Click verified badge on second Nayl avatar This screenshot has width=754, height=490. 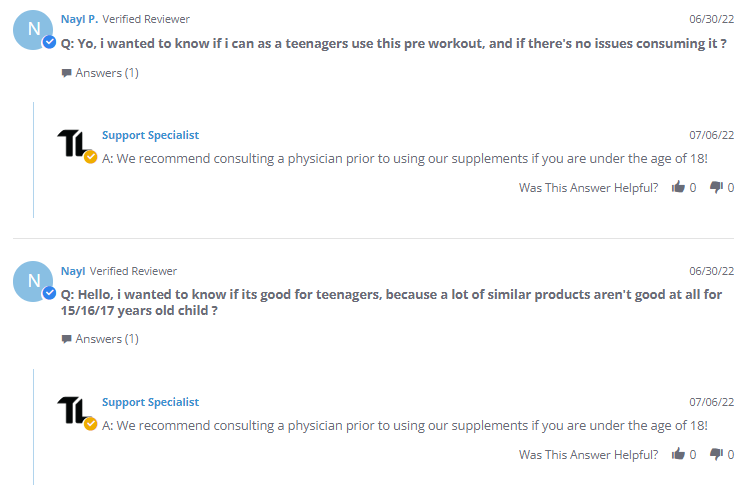coord(49,293)
